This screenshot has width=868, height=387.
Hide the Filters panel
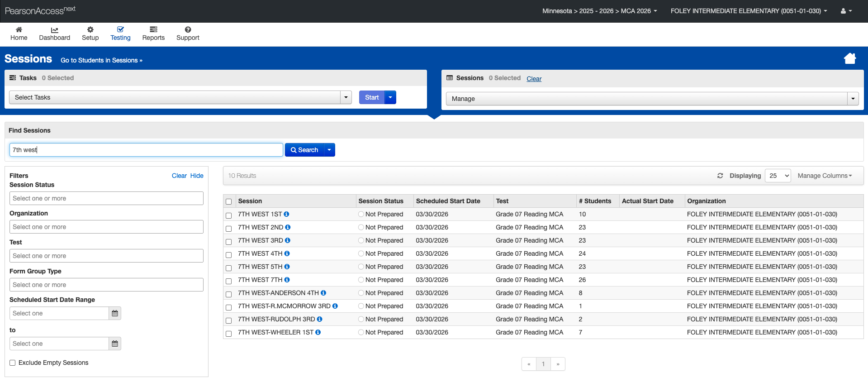pos(197,176)
